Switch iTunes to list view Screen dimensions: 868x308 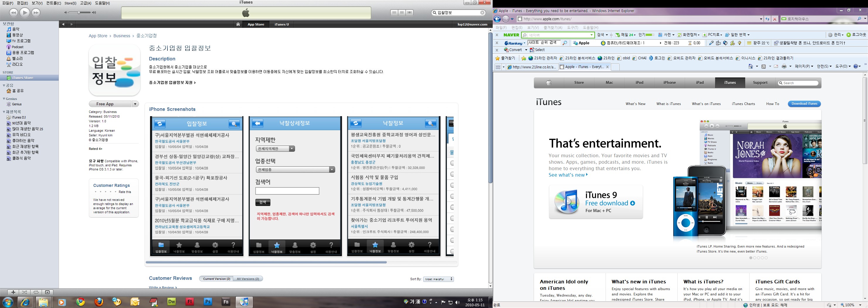pyautogui.click(x=394, y=13)
